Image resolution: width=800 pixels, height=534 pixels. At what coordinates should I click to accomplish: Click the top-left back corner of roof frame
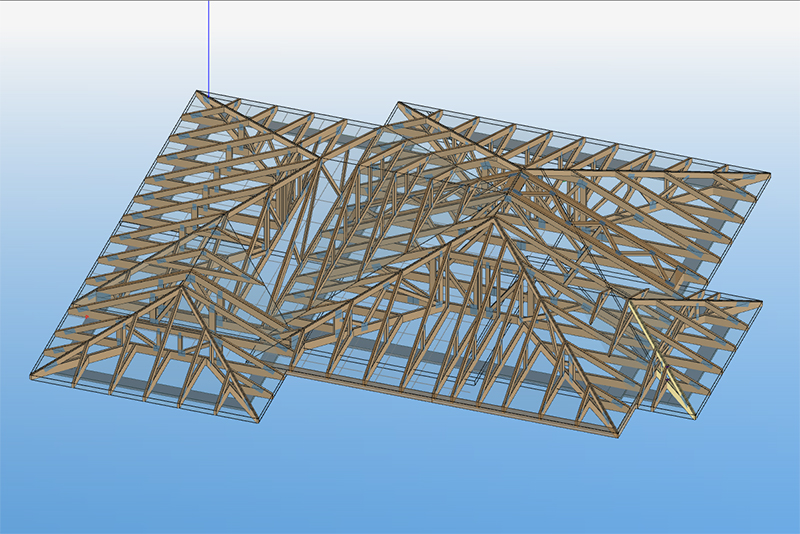197,93
